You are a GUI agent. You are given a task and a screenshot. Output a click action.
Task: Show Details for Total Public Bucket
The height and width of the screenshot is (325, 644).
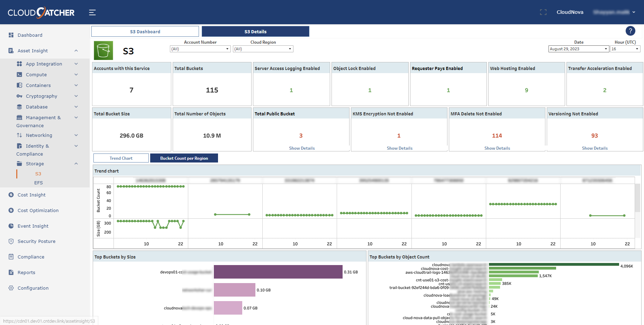(x=302, y=148)
